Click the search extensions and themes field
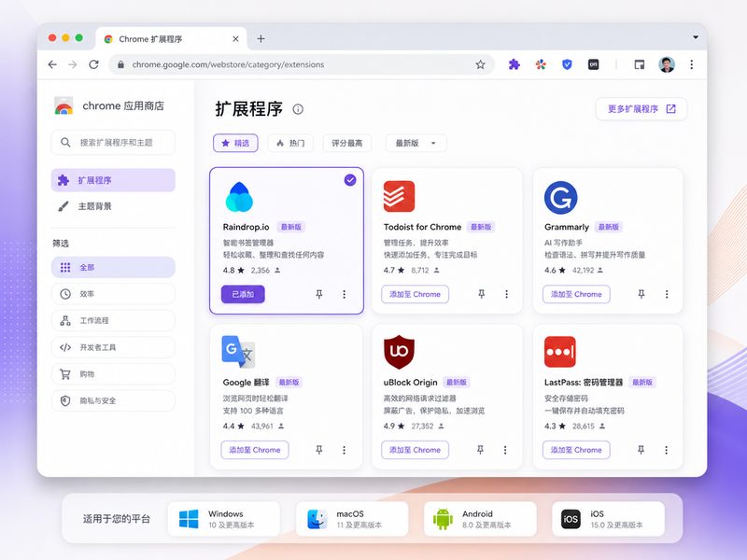 (x=113, y=143)
